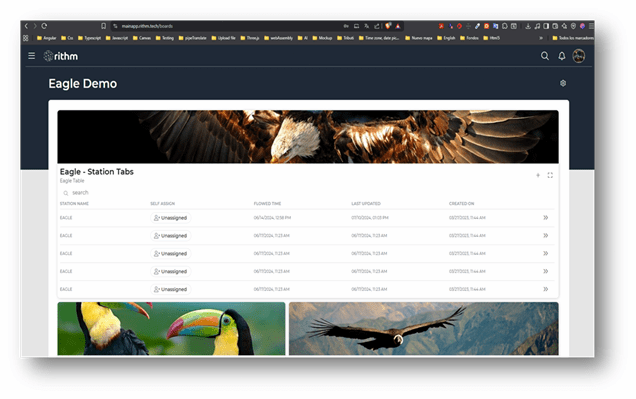Open the user profile avatar
This screenshot has width=636, height=399.
tap(579, 56)
